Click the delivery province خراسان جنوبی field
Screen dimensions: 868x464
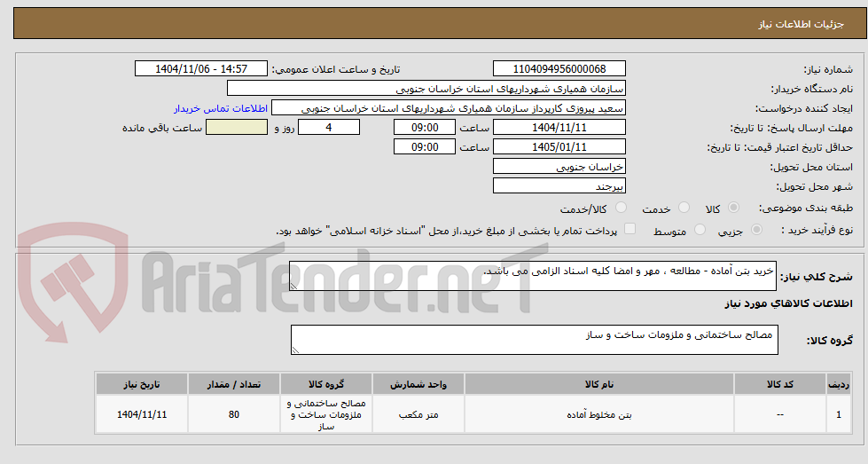559,167
